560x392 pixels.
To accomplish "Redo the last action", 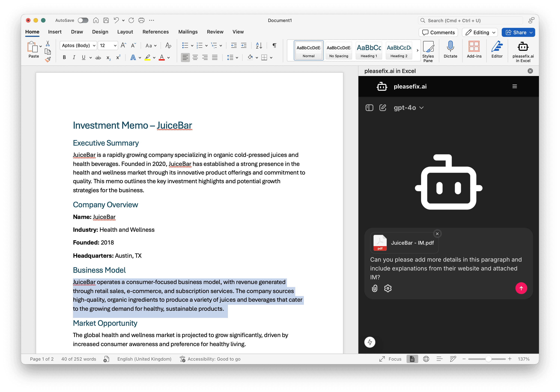I will click(131, 20).
